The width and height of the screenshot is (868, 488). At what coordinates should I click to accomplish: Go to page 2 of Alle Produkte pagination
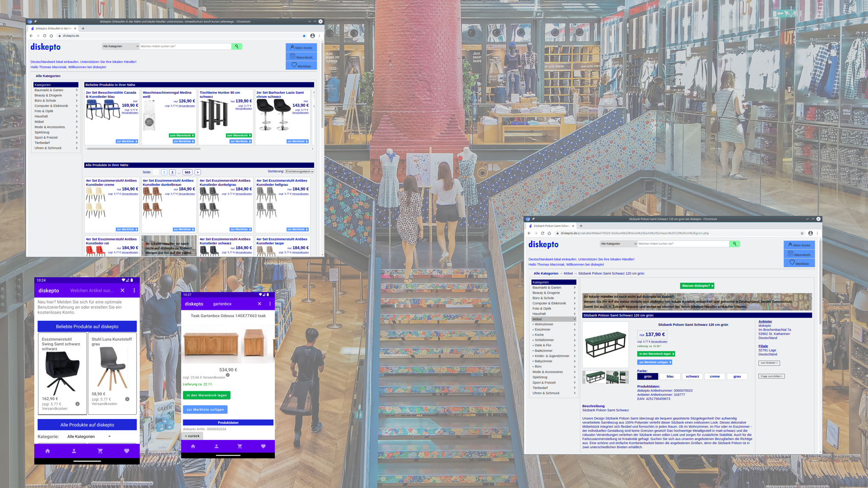pos(172,172)
